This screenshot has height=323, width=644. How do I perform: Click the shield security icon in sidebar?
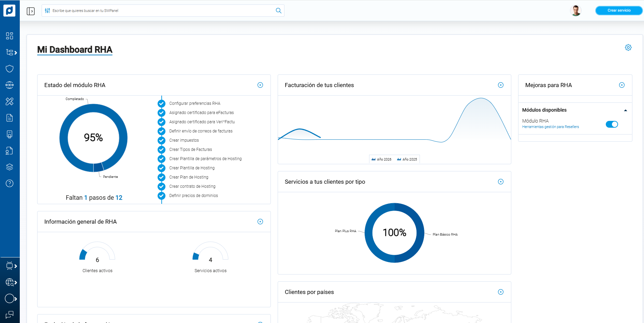(x=10, y=69)
